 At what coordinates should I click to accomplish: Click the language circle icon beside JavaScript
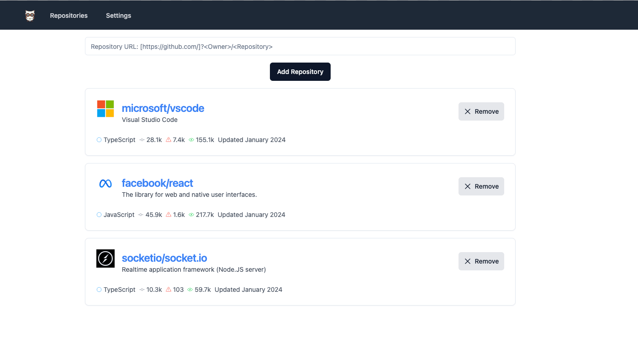click(x=99, y=215)
